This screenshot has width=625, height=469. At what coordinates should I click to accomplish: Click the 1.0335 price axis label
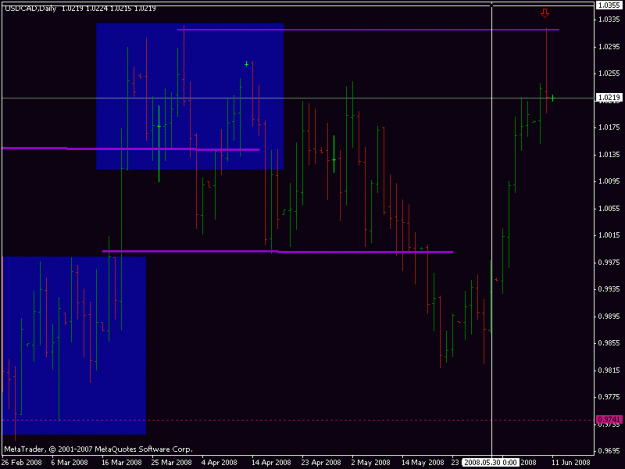[x=609, y=20]
